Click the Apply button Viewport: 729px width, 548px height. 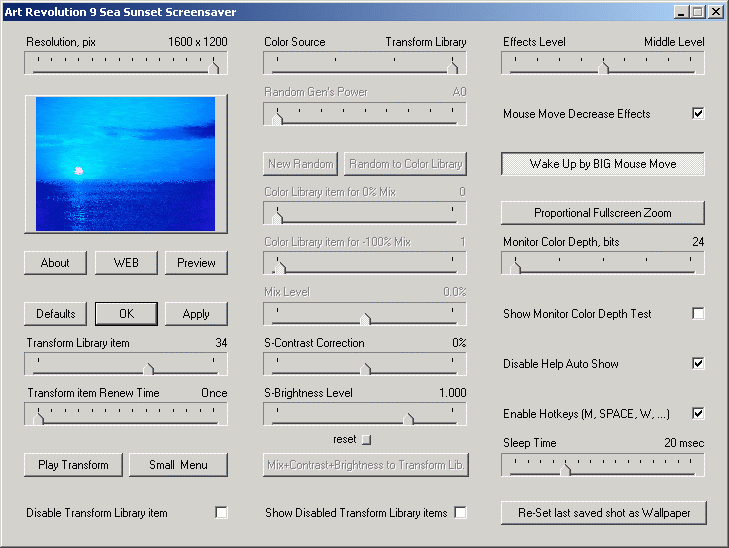(x=196, y=314)
